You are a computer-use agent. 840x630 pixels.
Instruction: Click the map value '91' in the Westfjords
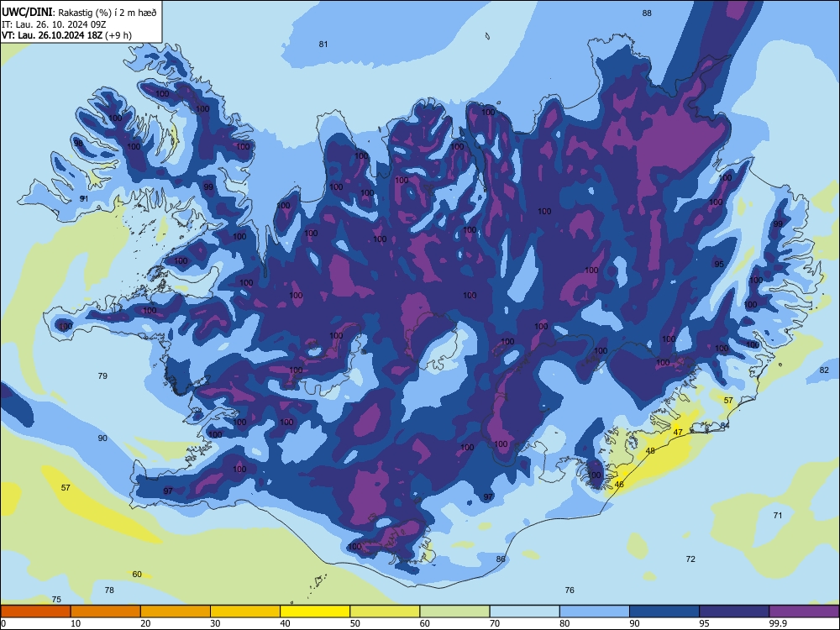pyautogui.click(x=84, y=198)
